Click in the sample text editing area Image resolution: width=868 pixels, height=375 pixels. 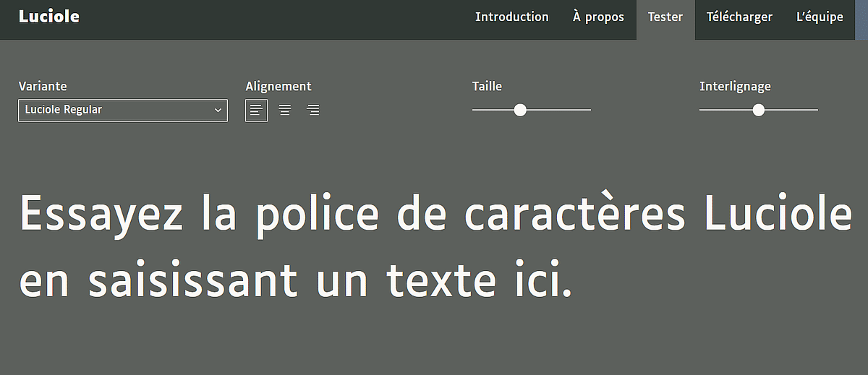tap(434, 246)
